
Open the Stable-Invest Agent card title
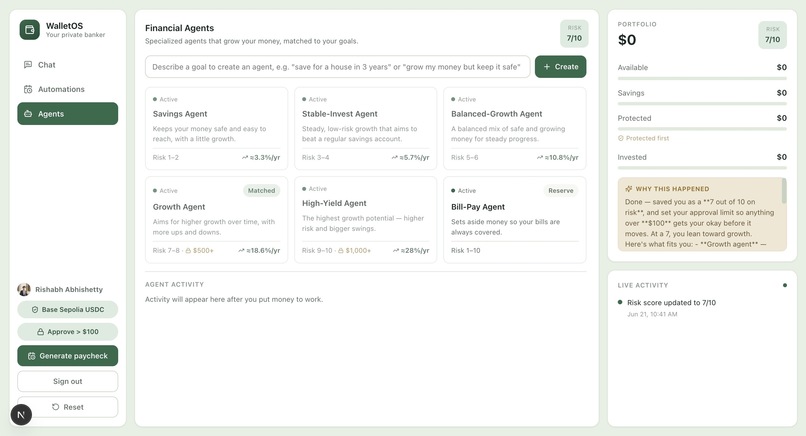point(339,114)
